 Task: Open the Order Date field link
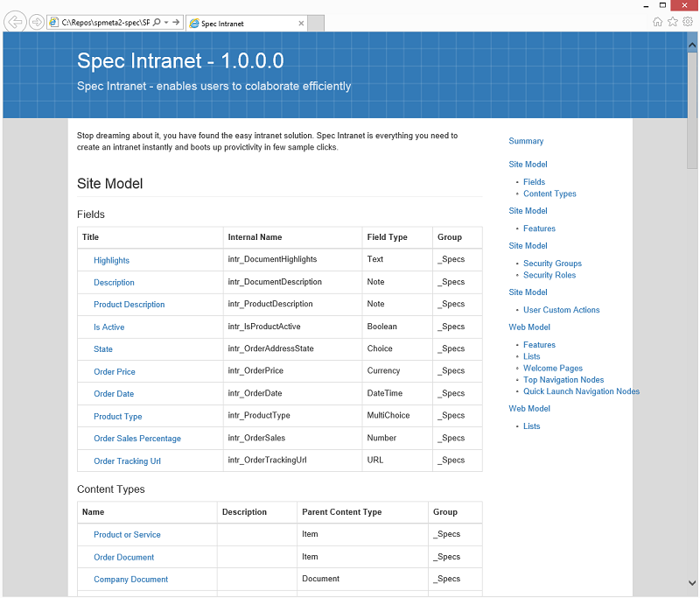pyautogui.click(x=114, y=394)
